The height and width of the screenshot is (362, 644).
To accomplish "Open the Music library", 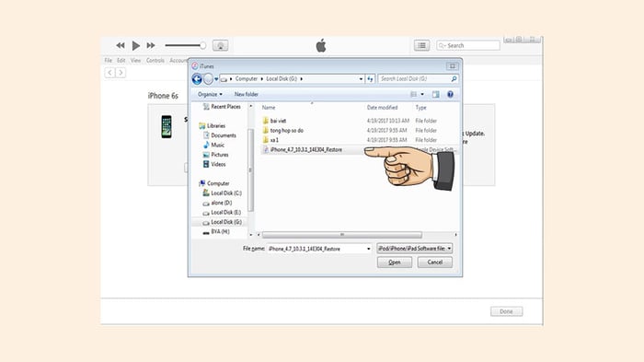I will (213, 145).
